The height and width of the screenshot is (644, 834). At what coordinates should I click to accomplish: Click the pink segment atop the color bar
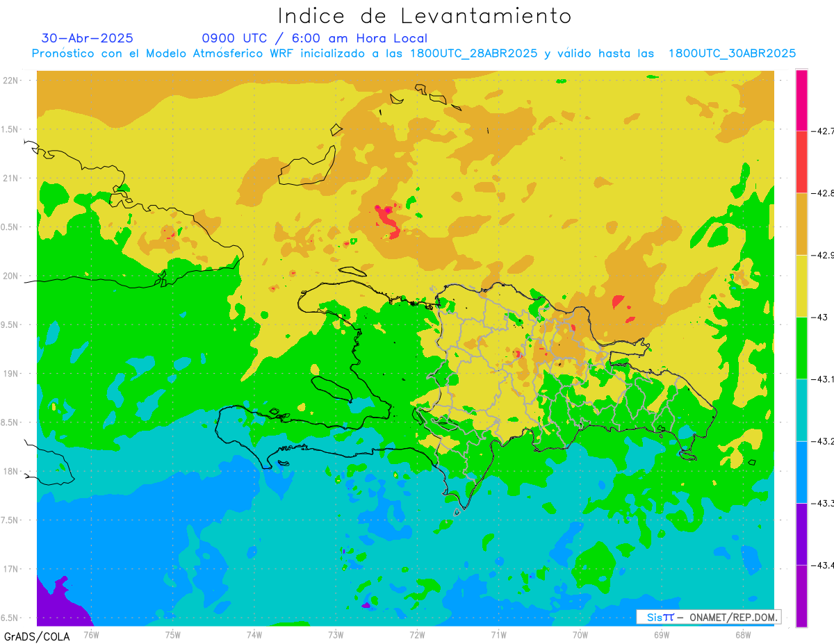801,100
